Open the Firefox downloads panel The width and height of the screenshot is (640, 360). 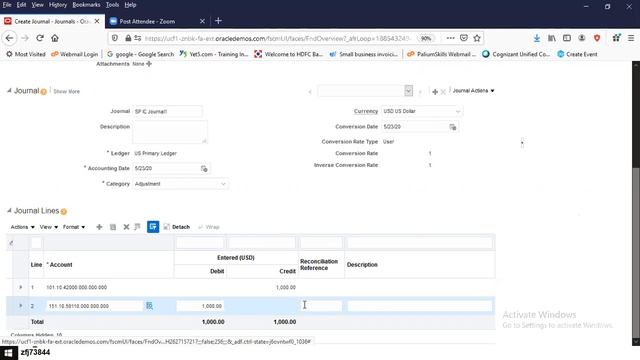tap(537, 38)
